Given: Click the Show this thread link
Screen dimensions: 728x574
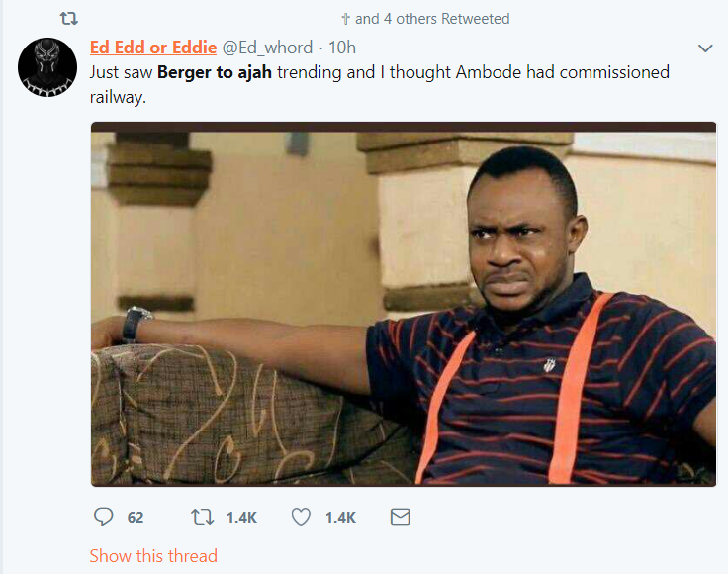Looking at the screenshot, I should point(153,556).
